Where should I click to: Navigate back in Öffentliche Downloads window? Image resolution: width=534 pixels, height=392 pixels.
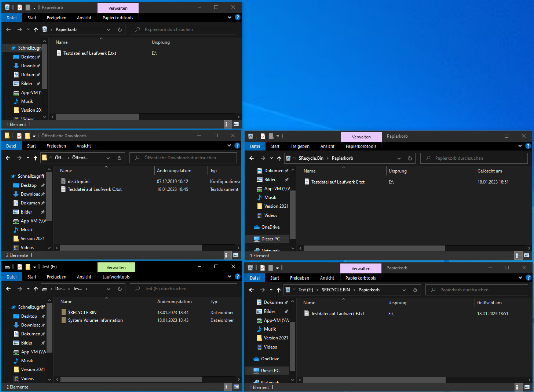tap(8, 158)
